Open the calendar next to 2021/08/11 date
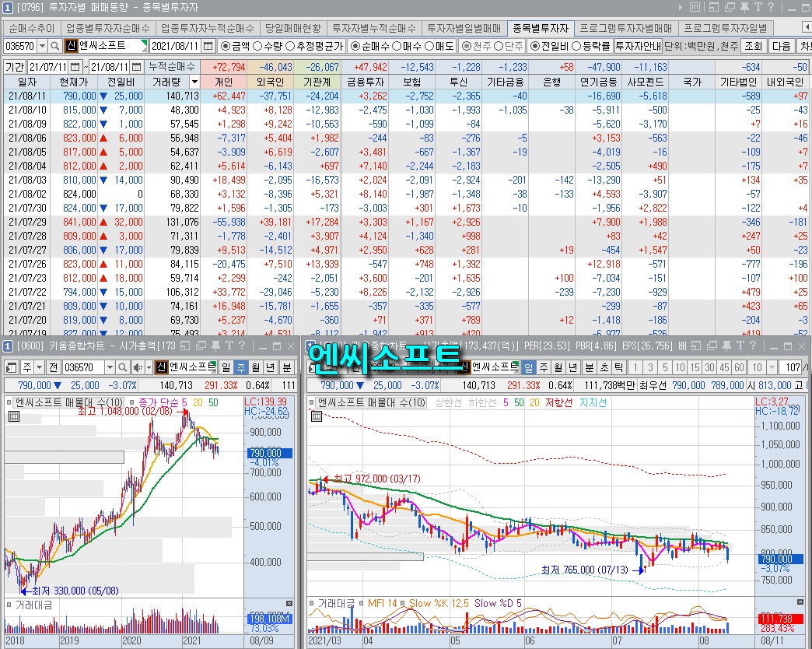812x649 pixels. [x=208, y=46]
